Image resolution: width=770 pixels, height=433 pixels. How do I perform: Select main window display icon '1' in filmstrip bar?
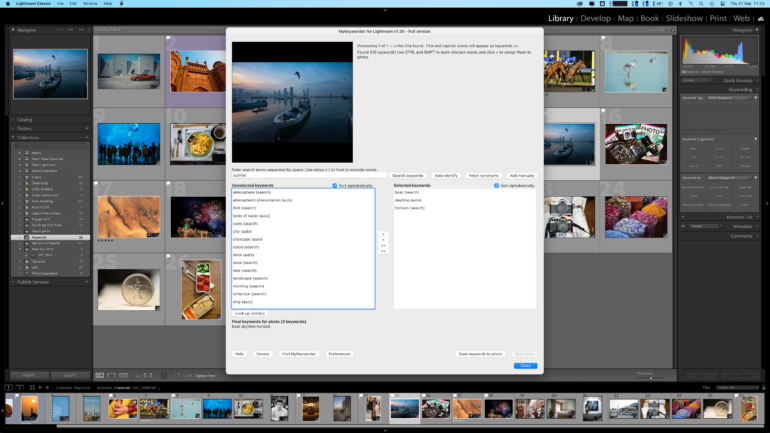[8, 388]
